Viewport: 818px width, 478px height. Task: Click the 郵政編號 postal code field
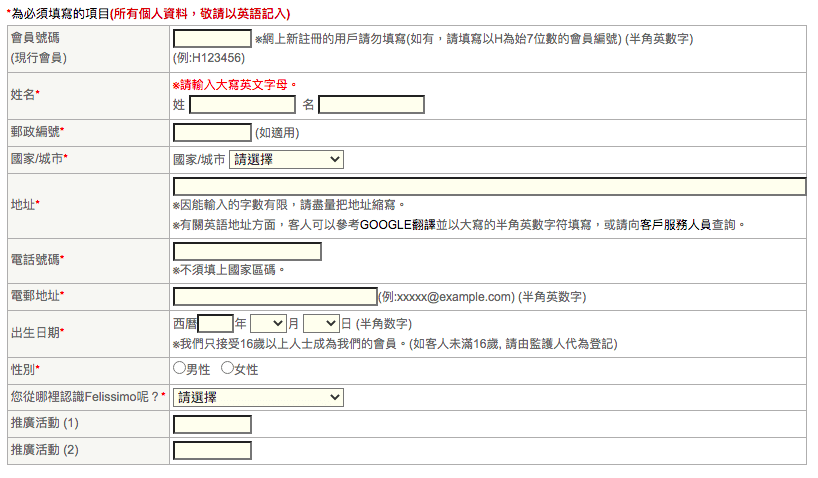[x=212, y=133]
